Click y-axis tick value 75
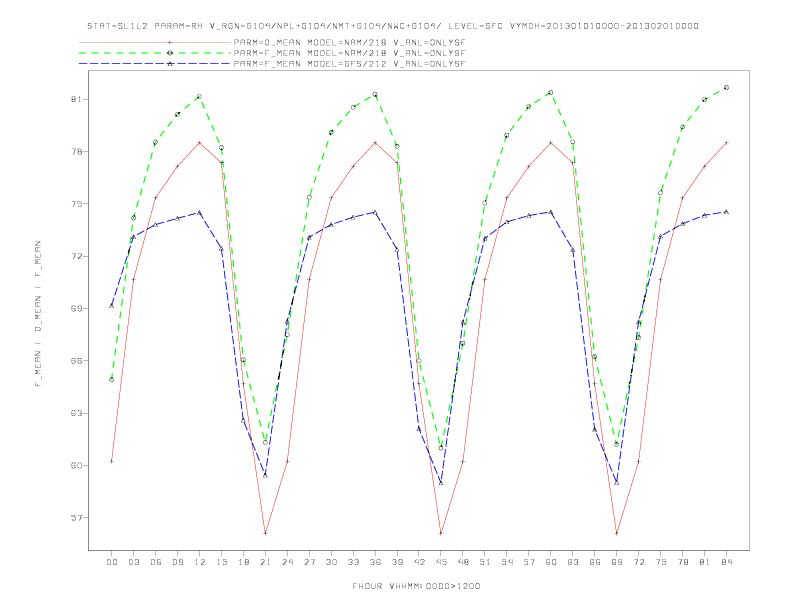792x612 pixels. pos(76,203)
